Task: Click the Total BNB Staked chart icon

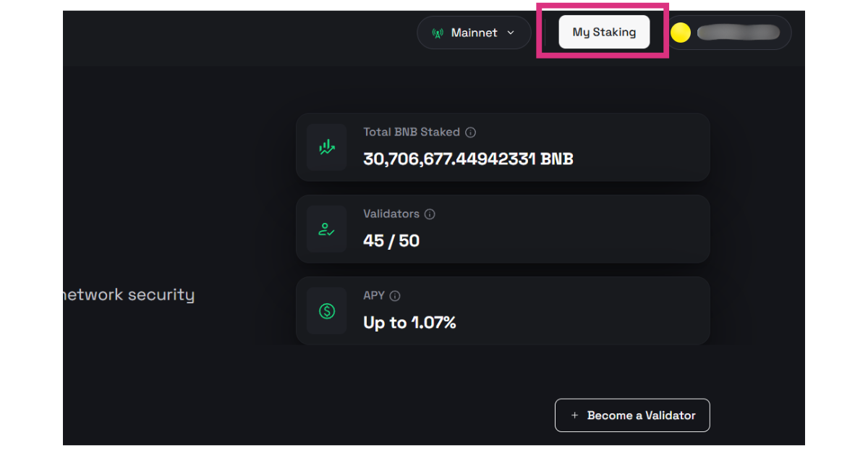Action: pyautogui.click(x=327, y=147)
